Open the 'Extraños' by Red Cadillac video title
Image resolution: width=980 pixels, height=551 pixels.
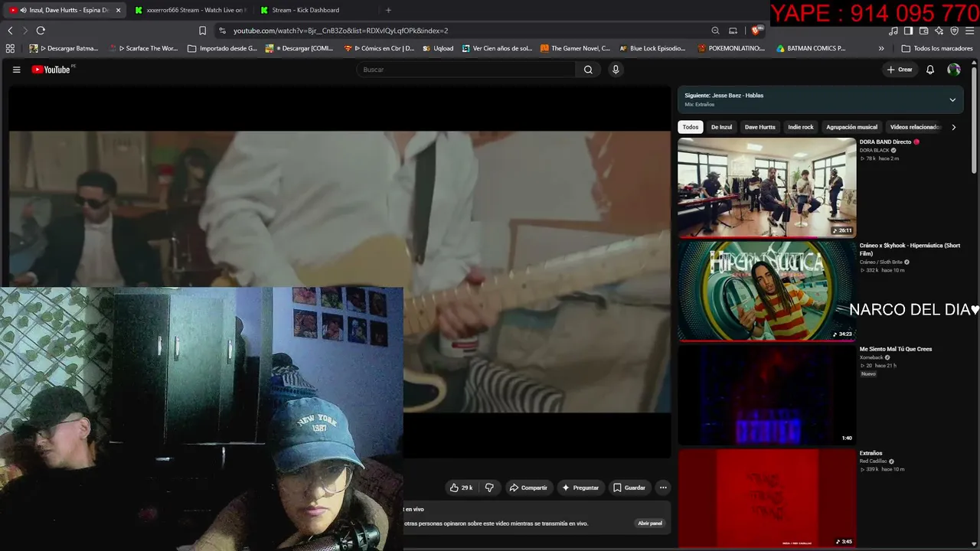point(871,453)
